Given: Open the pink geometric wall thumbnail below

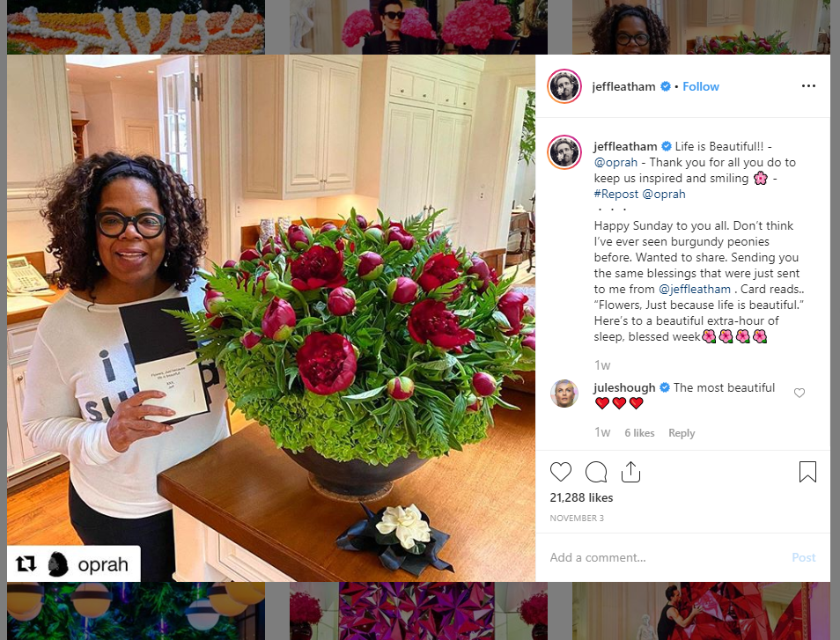Looking at the screenshot, I should coord(418,611).
